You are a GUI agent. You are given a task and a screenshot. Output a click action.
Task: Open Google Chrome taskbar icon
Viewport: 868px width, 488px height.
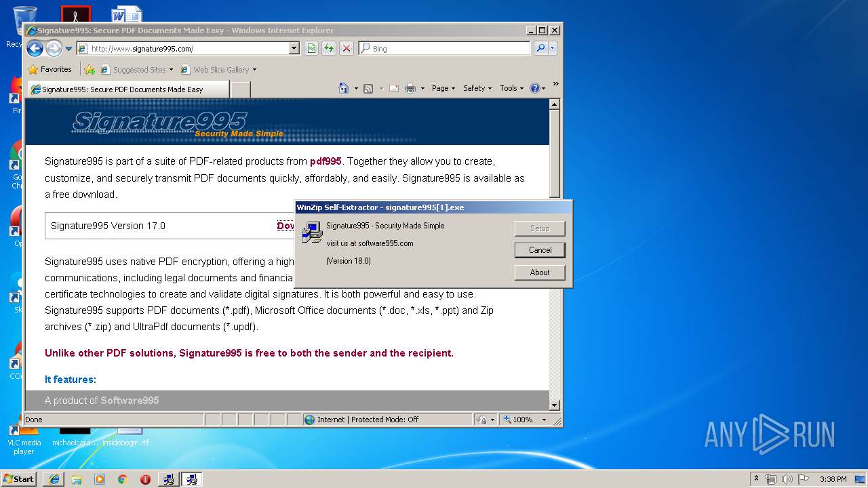click(122, 479)
